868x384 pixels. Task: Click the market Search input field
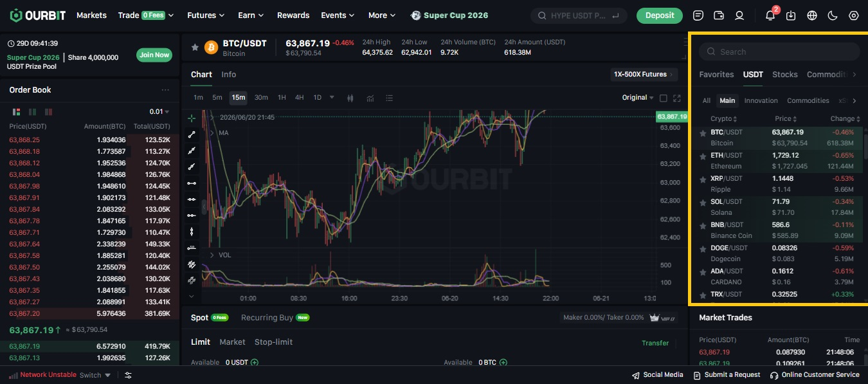click(779, 51)
